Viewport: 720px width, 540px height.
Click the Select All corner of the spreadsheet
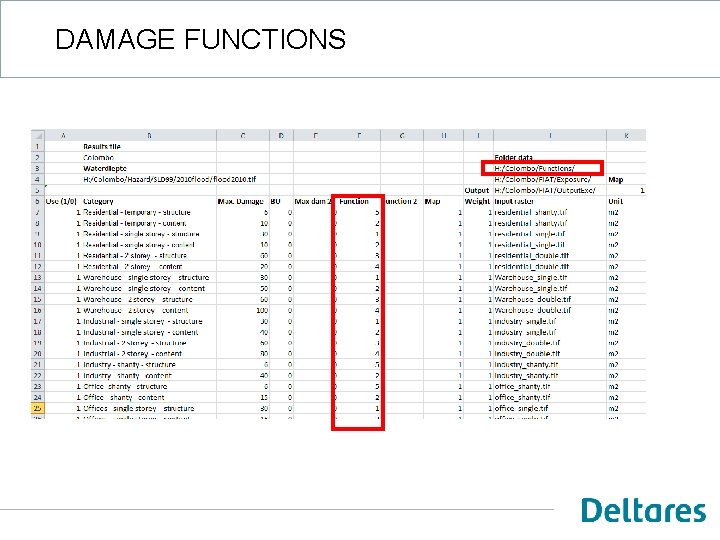pyautogui.click(x=37, y=135)
